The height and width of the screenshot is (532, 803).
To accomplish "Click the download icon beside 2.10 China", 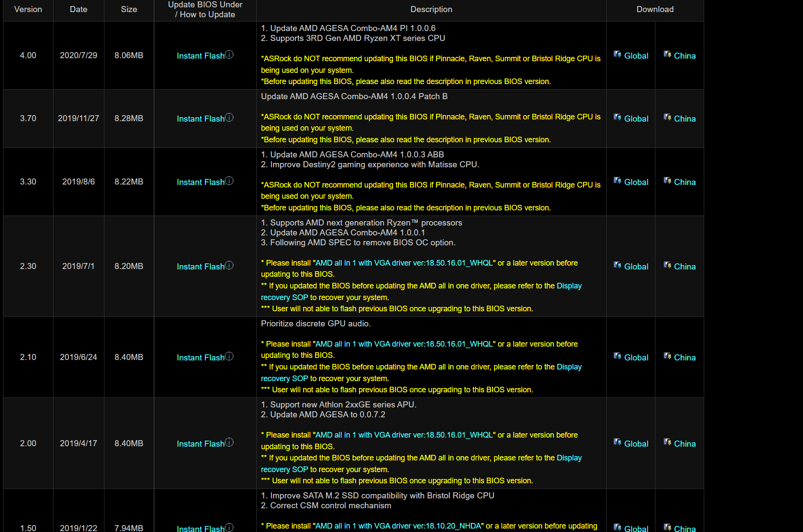I will pyautogui.click(x=668, y=356).
